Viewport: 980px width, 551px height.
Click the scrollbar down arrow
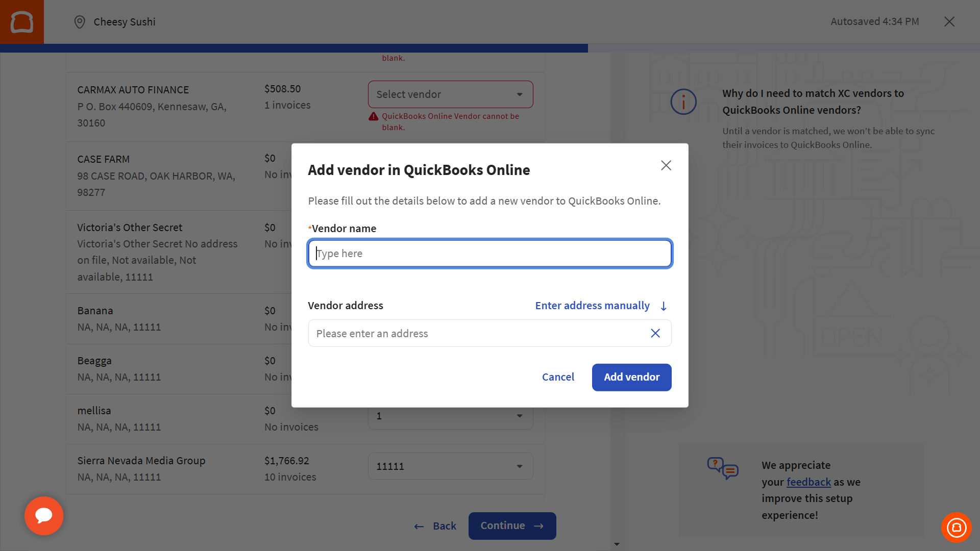(x=617, y=544)
